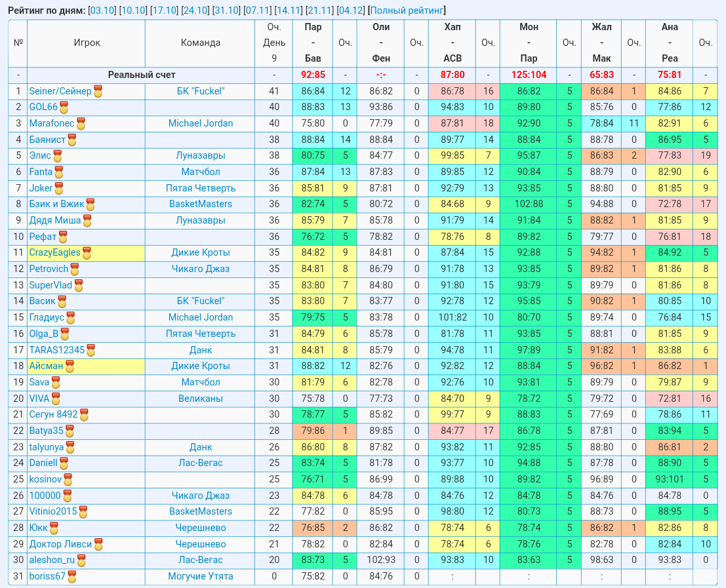The image size is (726, 588).
Task: Click the Игрок column header
Action: point(87,43)
